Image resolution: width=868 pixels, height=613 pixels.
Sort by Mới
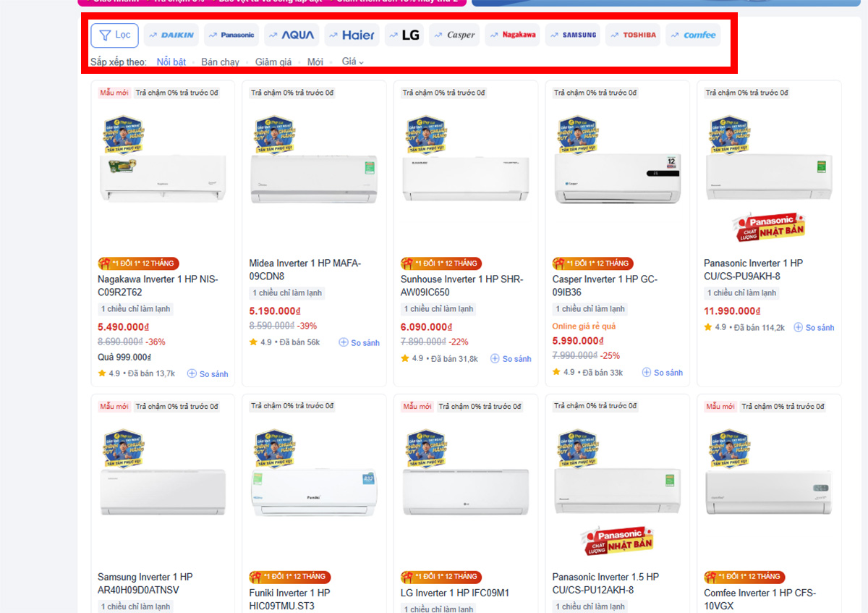tap(315, 62)
